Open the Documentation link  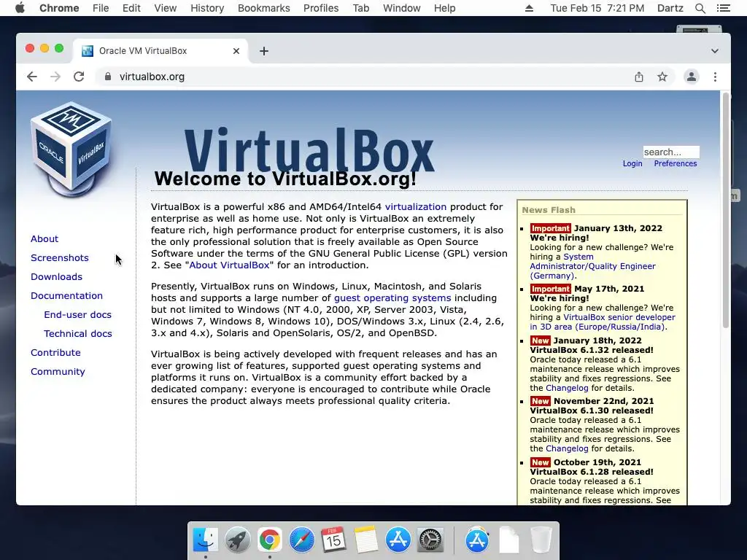[66, 296]
